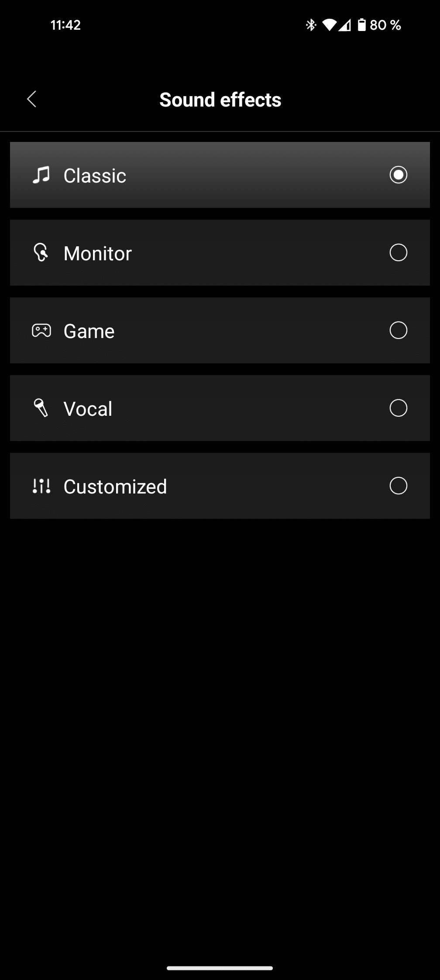This screenshot has width=440, height=980.
Task: Select the Vocal radio button
Action: (x=398, y=408)
